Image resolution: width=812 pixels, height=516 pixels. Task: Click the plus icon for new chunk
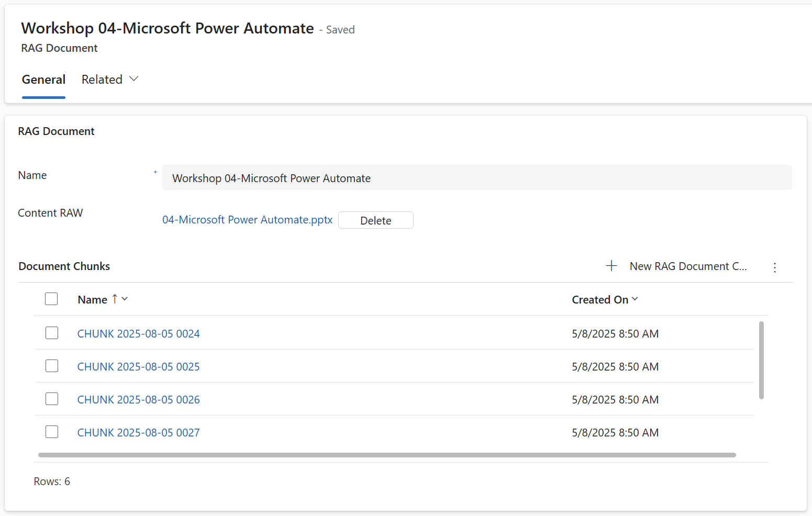[x=611, y=266]
